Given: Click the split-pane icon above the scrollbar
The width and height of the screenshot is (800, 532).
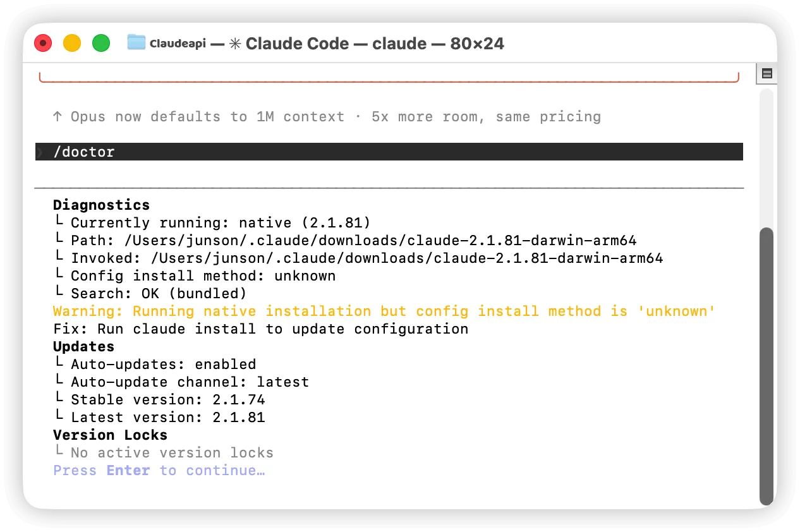Looking at the screenshot, I should pos(766,73).
